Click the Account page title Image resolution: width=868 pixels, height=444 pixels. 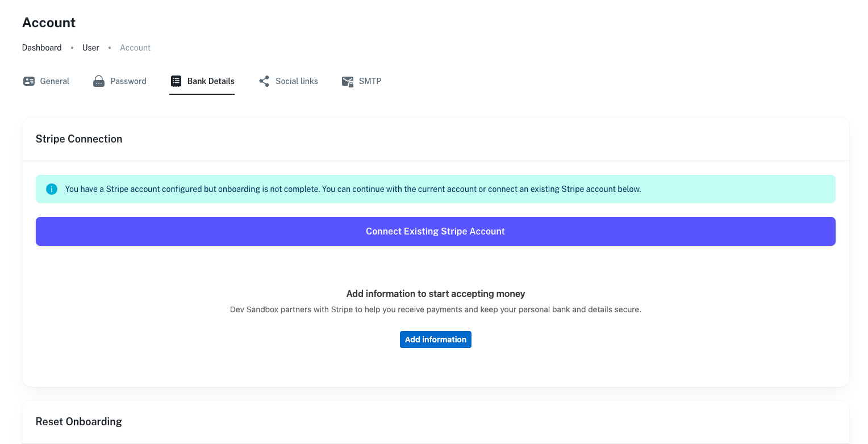(49, 23)
